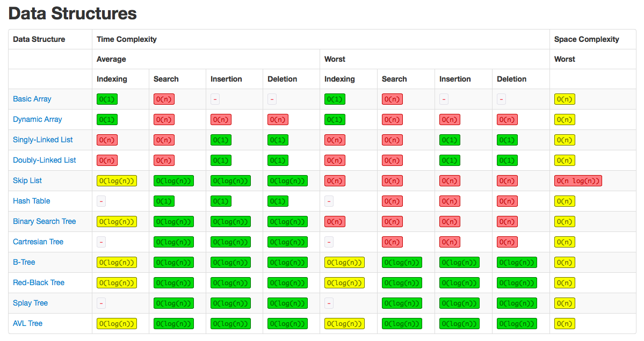Click the green O(1) average search badge for Hash Table
This screenshot has height=341, width=644.
[164, 201]
